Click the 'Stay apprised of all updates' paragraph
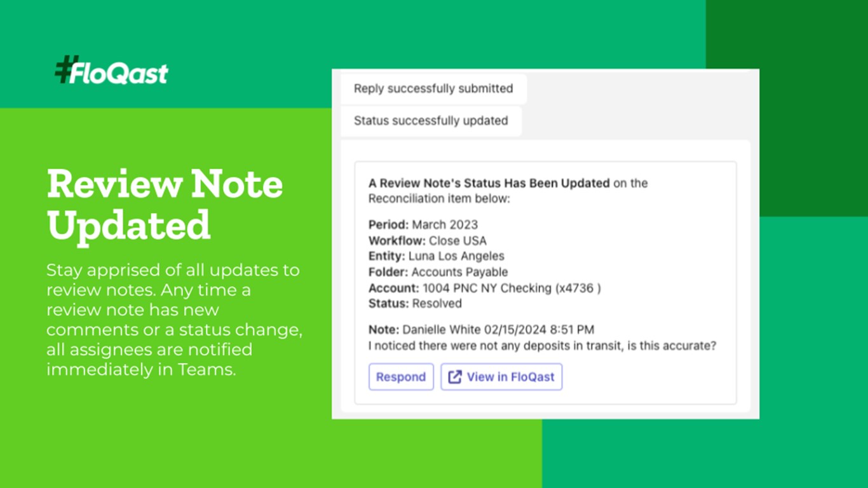This screenshot has height=488, width=868. tap(173, 319)
